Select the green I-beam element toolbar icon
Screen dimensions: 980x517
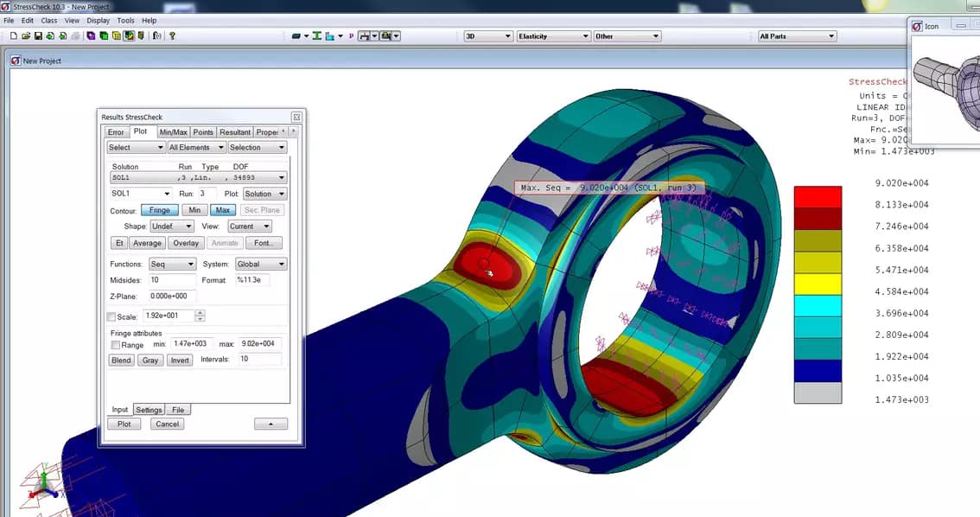point(316,35)
